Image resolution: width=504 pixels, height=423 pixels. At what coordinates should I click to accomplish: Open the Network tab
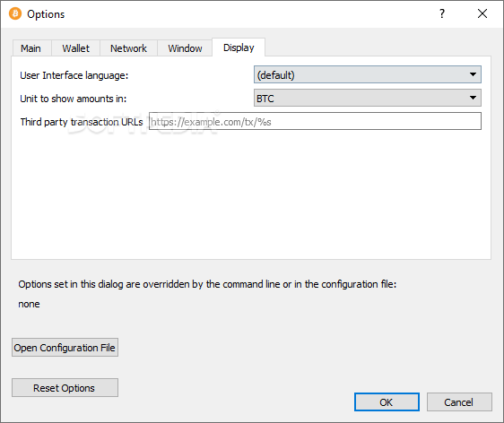(x=128, y=48)
